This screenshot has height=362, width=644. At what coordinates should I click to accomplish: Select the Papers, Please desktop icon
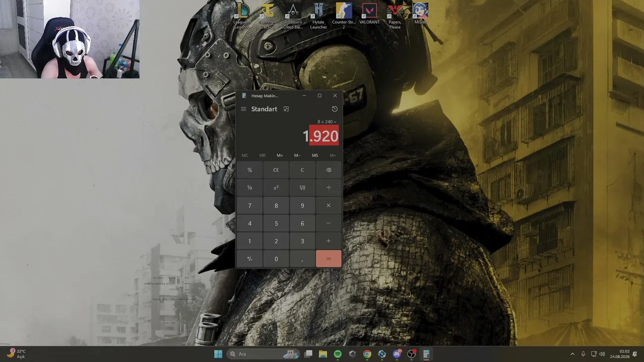coord(395,15)
